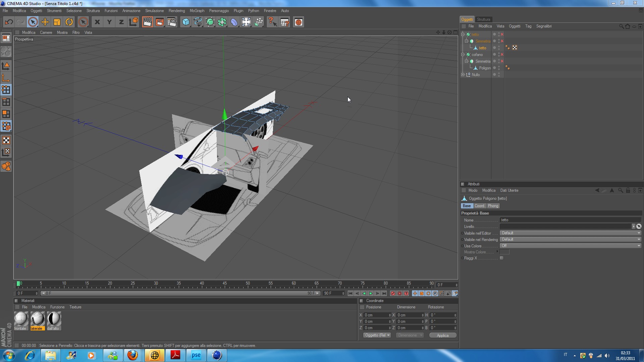
Task: Click the Undo arrow icon
Action: click(9, 22)
